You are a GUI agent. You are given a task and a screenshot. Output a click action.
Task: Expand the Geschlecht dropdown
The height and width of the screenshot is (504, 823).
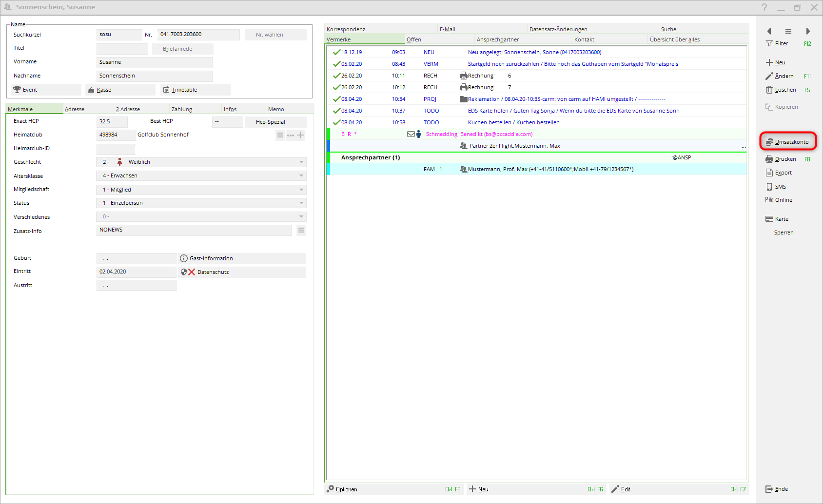click(x=301, y=162)
